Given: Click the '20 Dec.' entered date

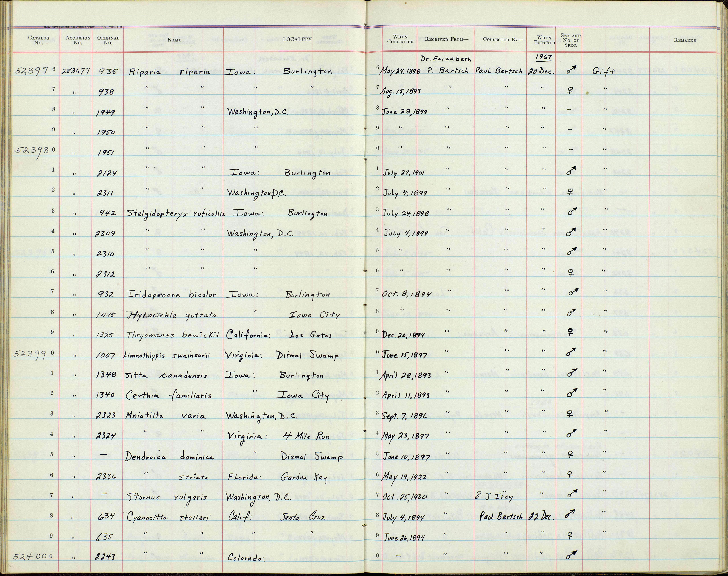Looking at the screenshot, I should click(x=541, y=72).
